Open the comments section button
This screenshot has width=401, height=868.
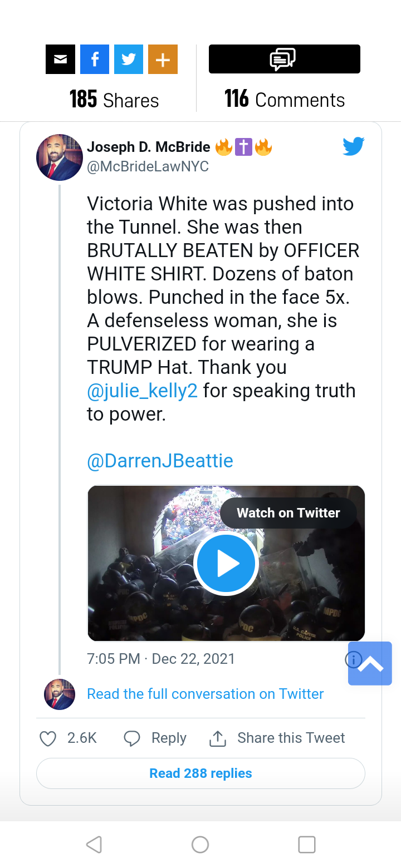284,59
